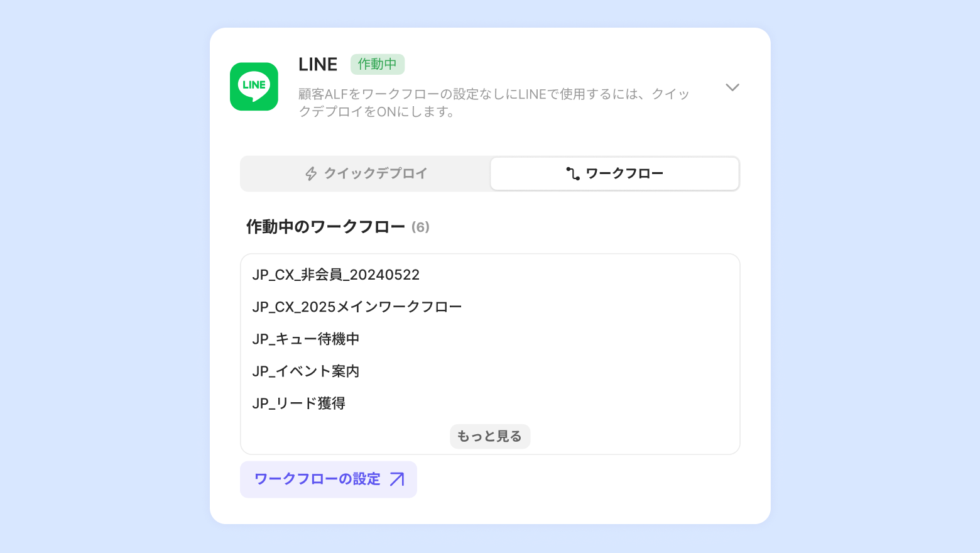Click the 作動中のワークフロー section heading

[325, 227]
